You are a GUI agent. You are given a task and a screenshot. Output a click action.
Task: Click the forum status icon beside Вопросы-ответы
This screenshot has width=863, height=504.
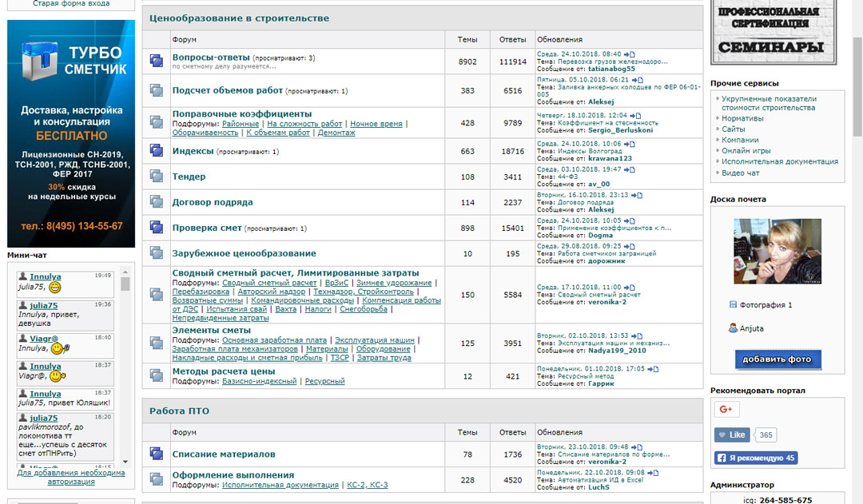coord(157,61)
